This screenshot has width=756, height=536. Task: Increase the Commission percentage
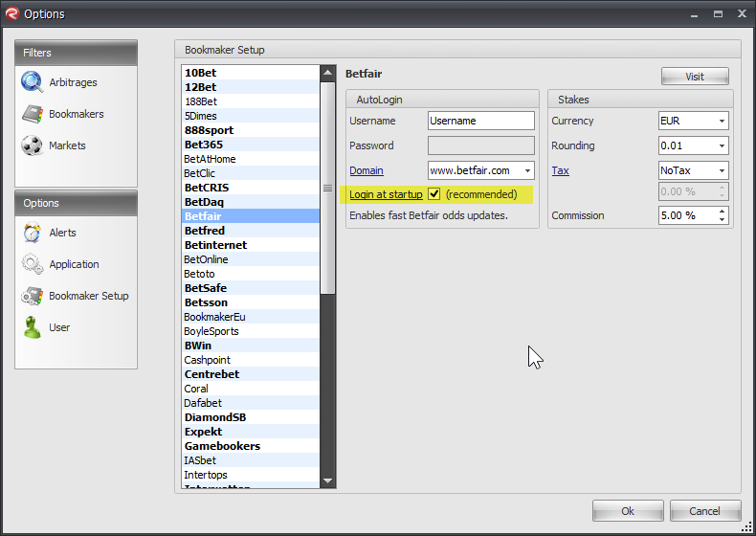(722, 212)
